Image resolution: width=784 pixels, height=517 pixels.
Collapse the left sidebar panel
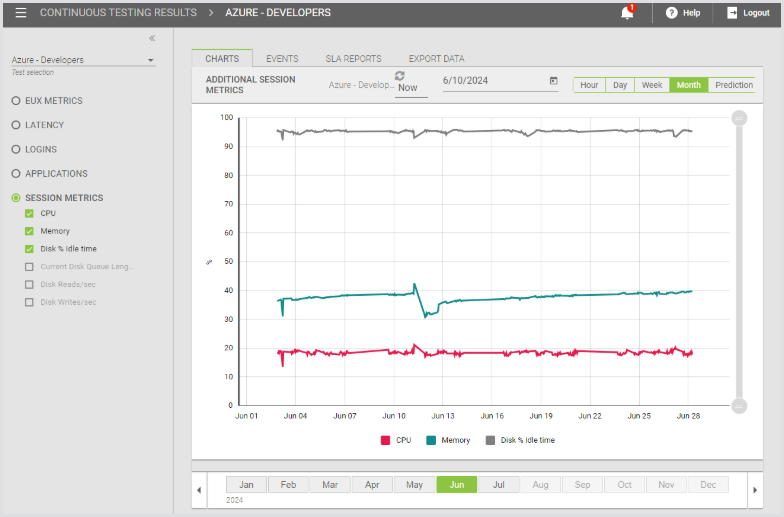click(x=152, y=38)
